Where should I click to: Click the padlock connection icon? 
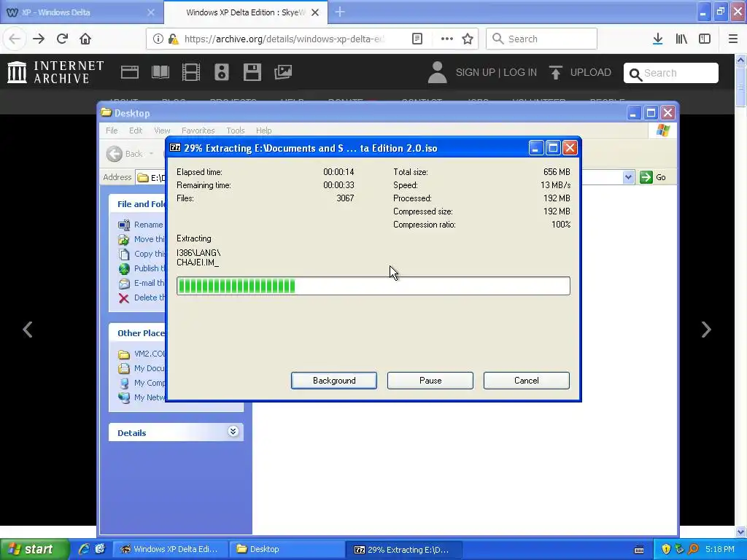pos(174,39)
